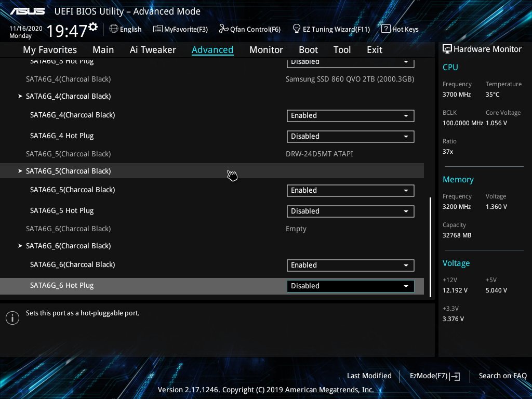Click the 3700 MHz CPU frequency value
This screenshot has width=532, height=399.
click(456, 95)
